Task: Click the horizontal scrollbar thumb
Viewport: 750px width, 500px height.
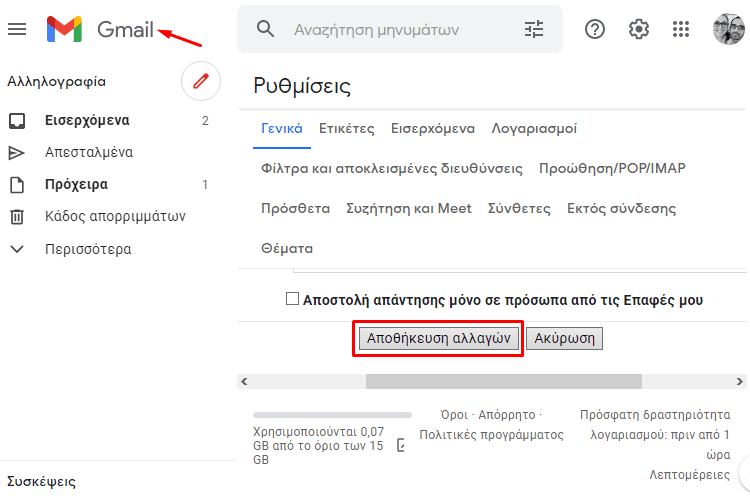Action: click(x=504, y=381)
